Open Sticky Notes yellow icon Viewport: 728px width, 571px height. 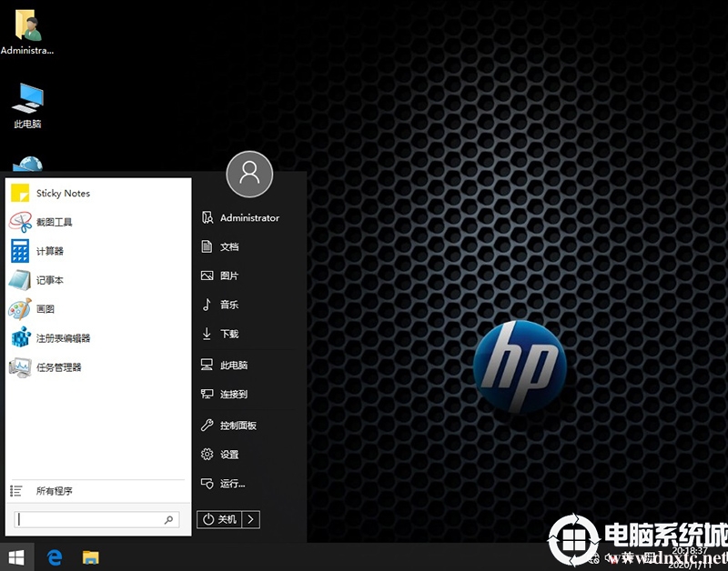20,193
